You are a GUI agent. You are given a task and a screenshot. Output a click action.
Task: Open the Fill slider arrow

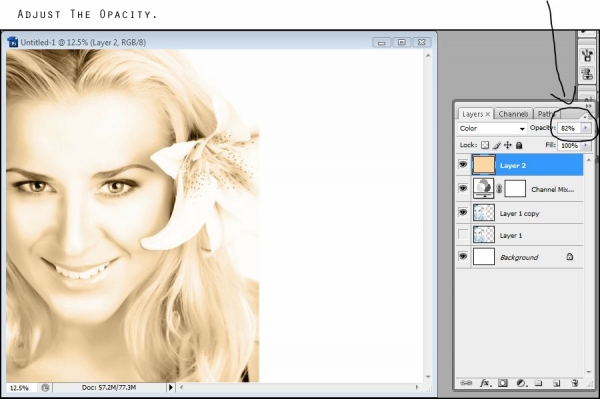[585, 145]
